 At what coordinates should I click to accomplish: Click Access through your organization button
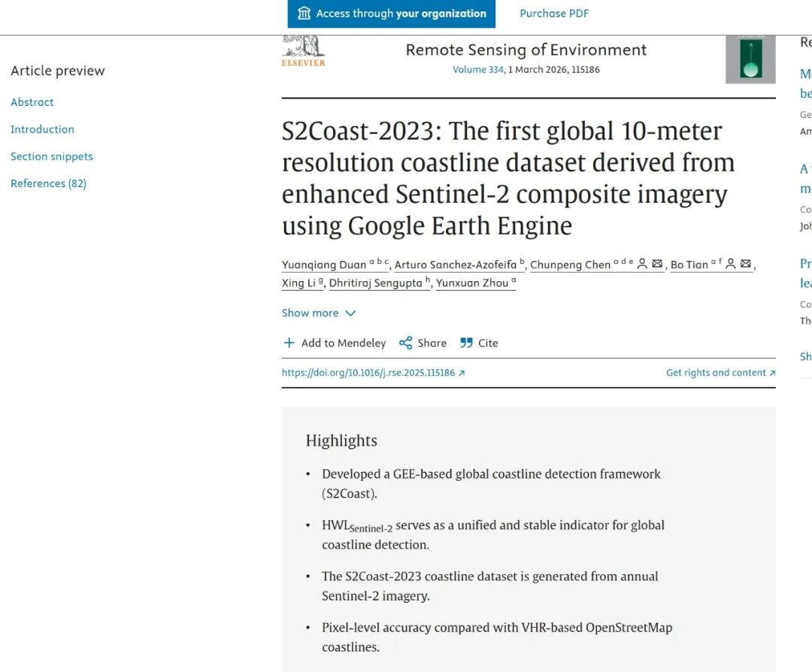(x=391, y=14)
